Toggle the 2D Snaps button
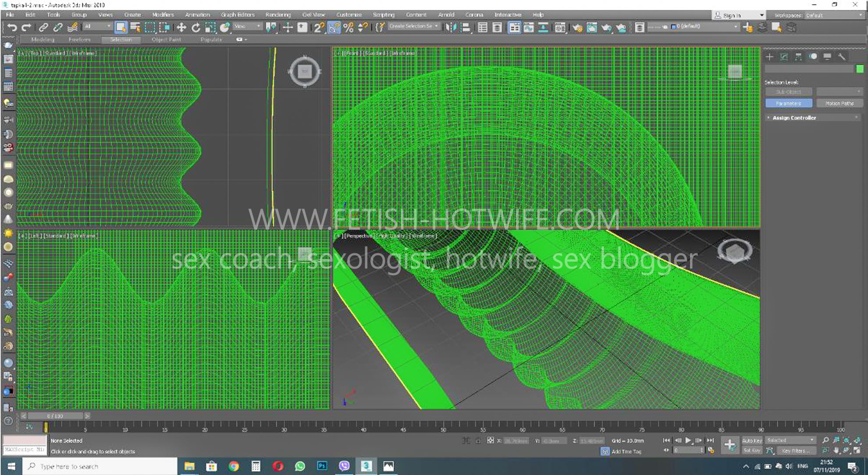 (x=319, y=28)
